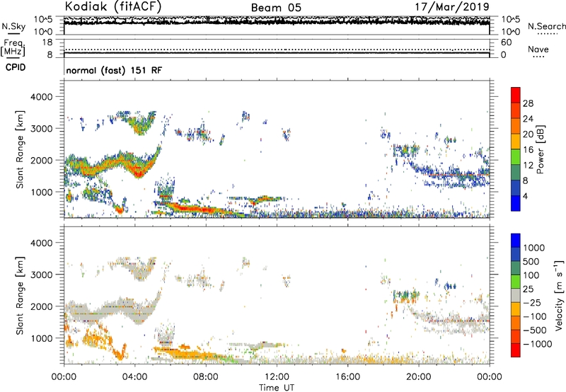Click the '28' power colorbar tick value
The width and height of the screenshot is (566, 392).
528,103
